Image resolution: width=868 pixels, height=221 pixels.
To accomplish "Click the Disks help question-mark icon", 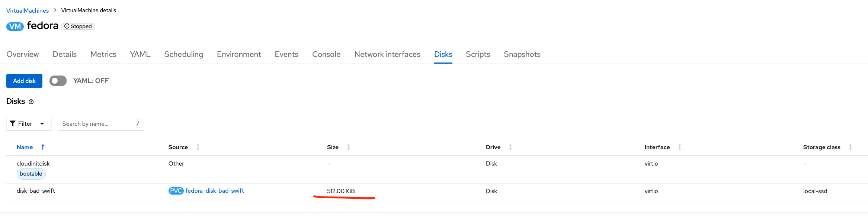I will [31, 102].
